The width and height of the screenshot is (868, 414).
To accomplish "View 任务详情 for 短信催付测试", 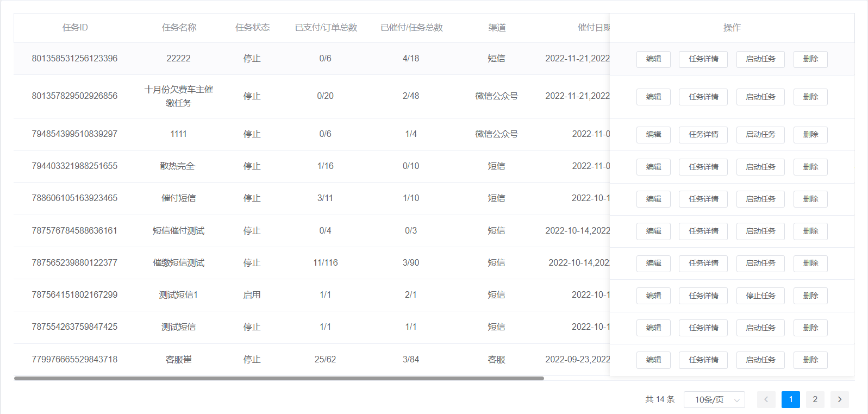I will [x=703, y=231].
